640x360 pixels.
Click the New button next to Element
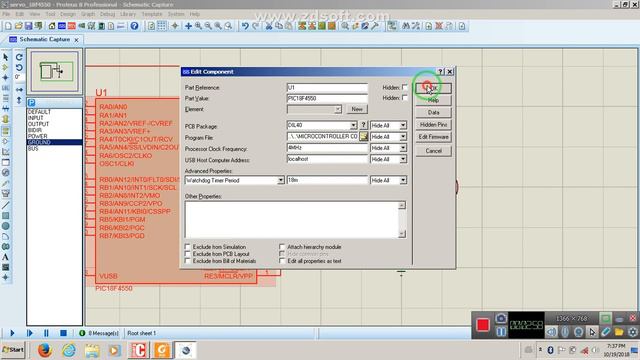tap(357, 109)
